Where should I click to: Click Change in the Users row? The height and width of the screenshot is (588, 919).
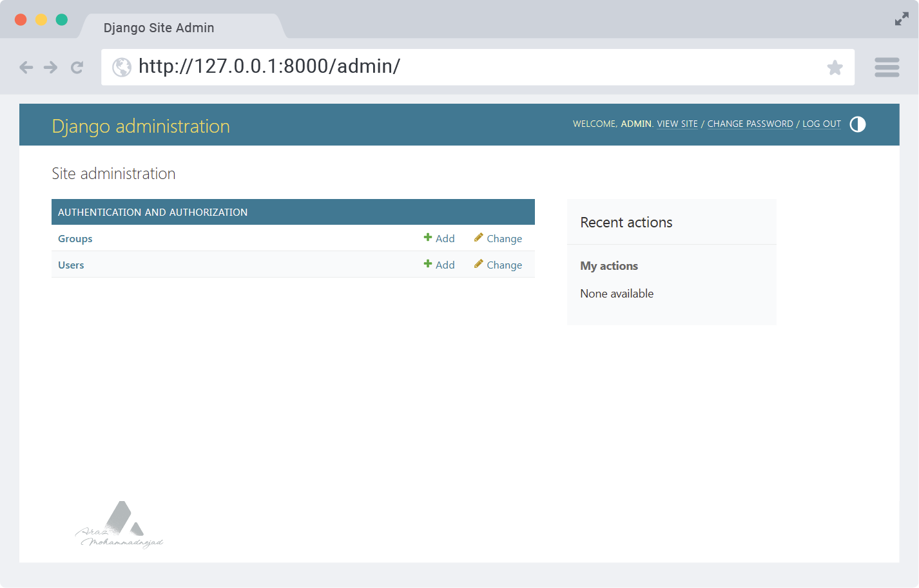[x=498, y=265]
